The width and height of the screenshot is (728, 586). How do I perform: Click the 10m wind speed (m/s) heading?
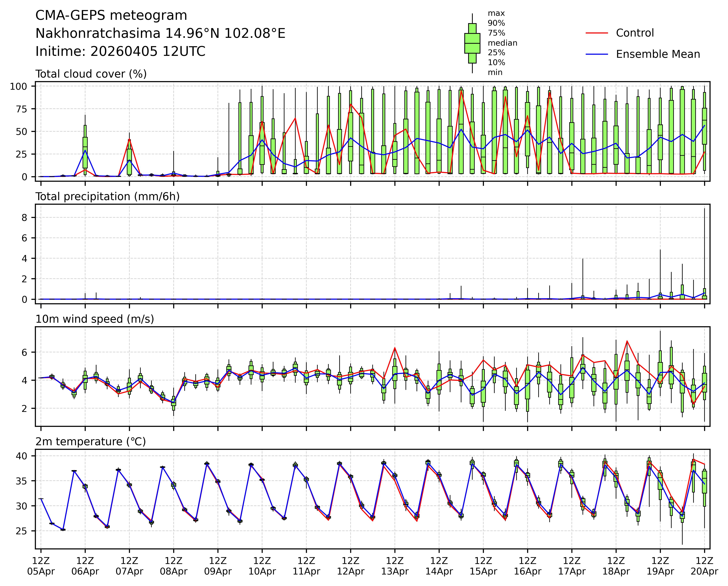click(x=95, y=319)
